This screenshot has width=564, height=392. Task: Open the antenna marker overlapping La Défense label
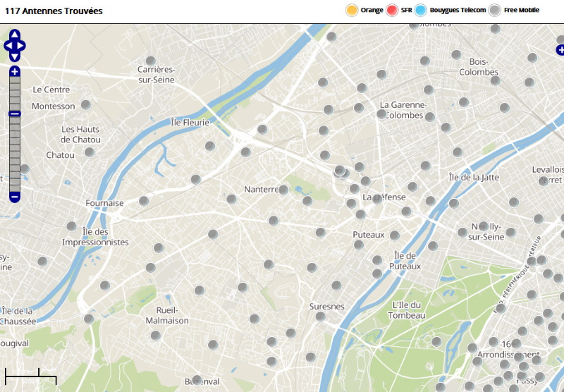tap(377, 199)
